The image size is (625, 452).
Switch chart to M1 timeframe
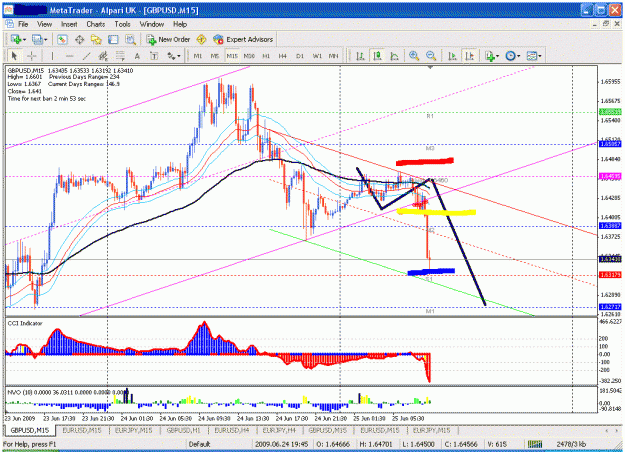[198, 56]
